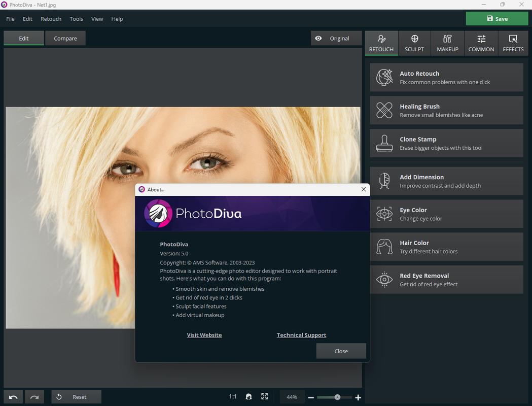Close the About dialog via Close button
This screenshot has width=532, height=406.
pos(341,351)
